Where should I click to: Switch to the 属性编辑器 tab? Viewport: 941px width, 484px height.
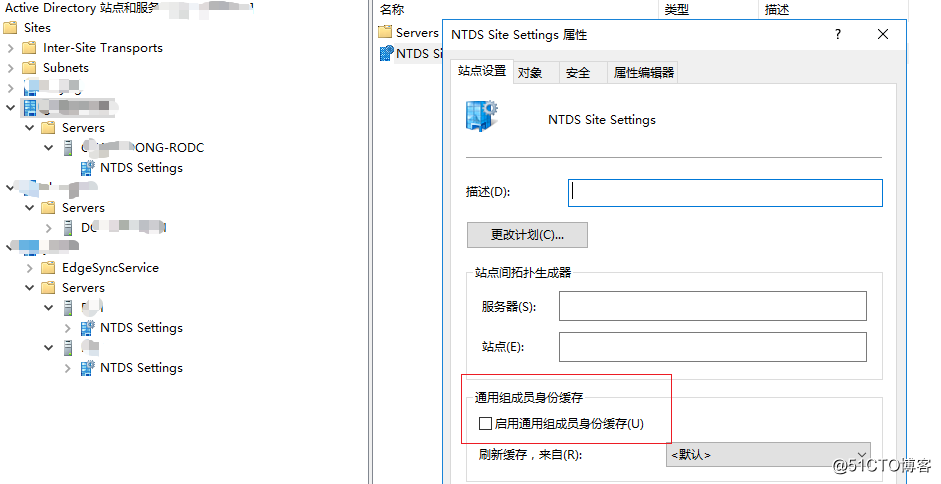[x=643, y=73]
